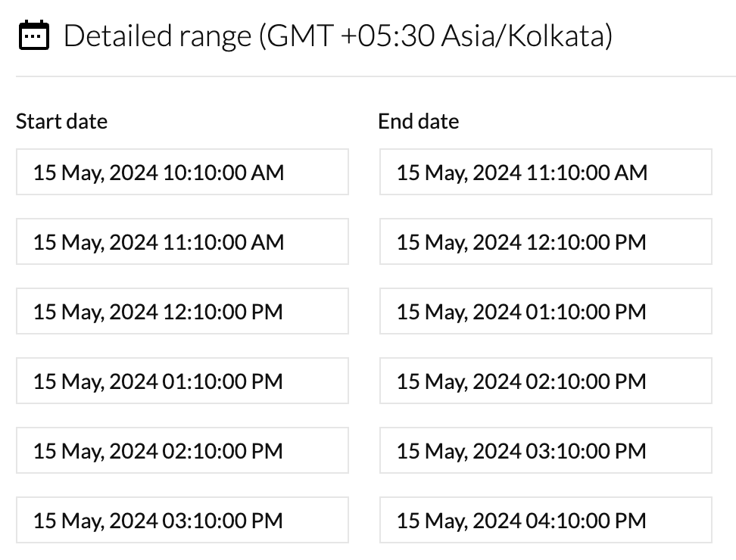The height and width of the screenshot is (560, 736).
Task: Open date picker for last End date
Action: pyautogui.click(x=545, y=520)
